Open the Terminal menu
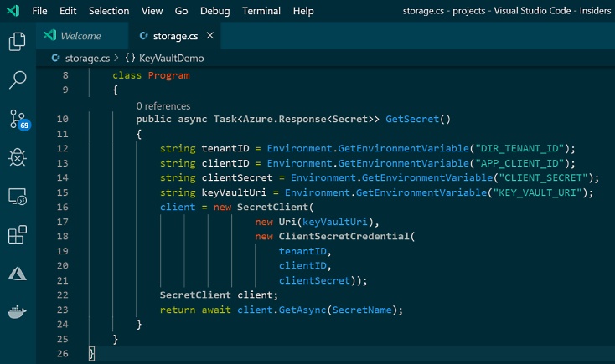The height and width of the screenshot is (364, 615). click(261, 11)
